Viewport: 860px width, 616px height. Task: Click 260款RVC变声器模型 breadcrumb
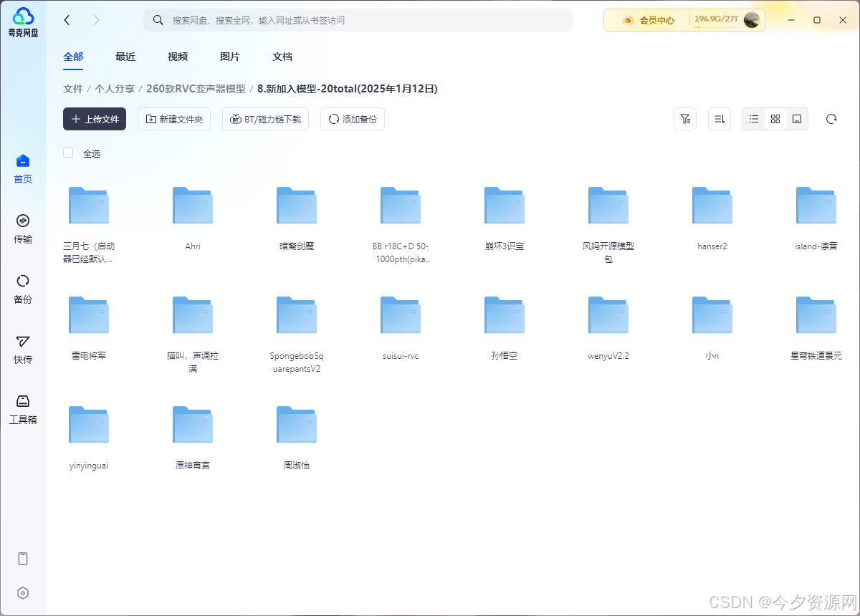pyautogui.click(x=196, y=89)
